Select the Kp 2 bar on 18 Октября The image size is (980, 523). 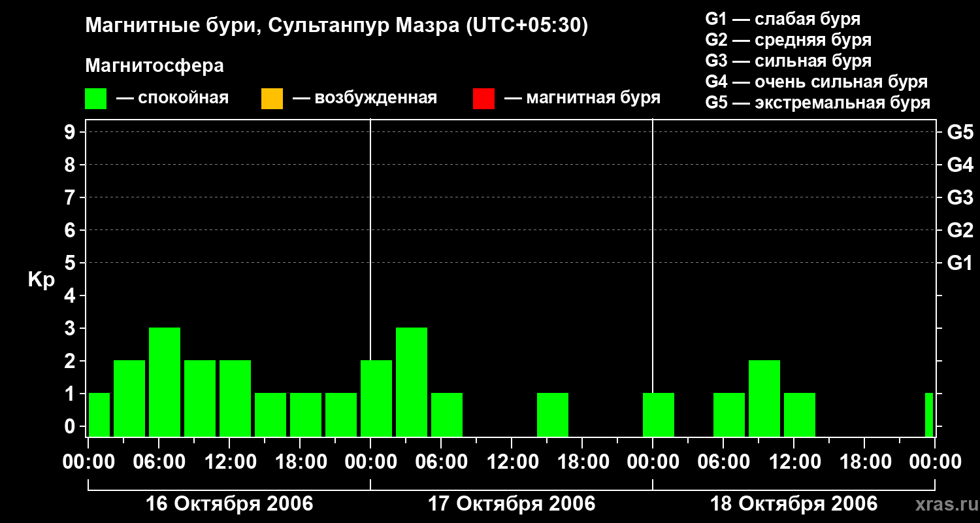click(764, 398)
